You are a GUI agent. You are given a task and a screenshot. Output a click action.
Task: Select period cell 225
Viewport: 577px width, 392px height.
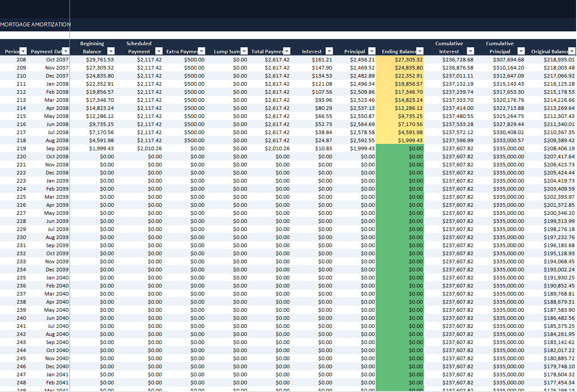21,197
